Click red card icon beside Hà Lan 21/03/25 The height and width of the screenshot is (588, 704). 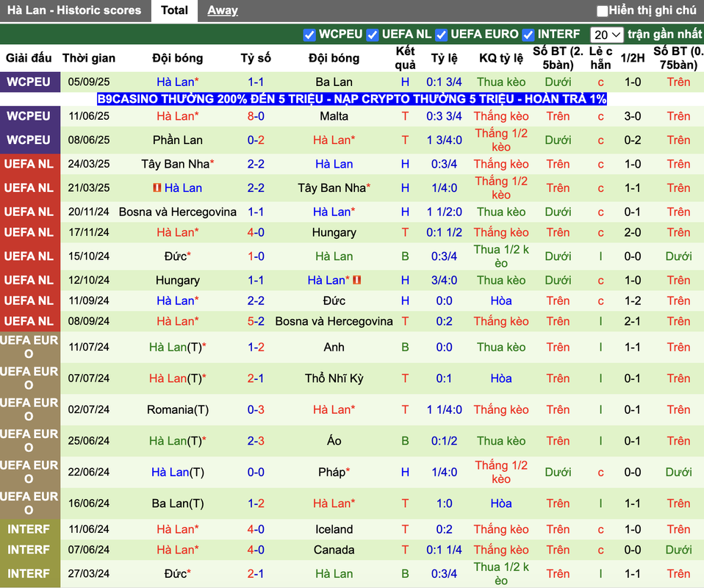tap(157, 187)
